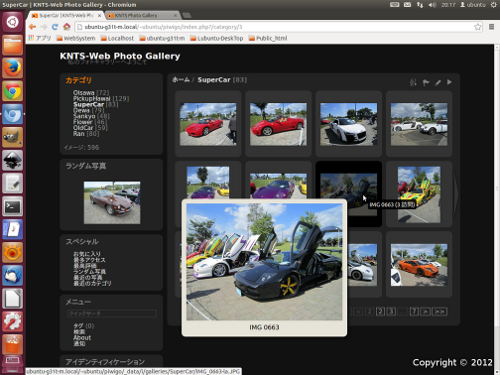Open the Flower category
This screenshot has height=375, width=500.
click(x=83, y=122)
